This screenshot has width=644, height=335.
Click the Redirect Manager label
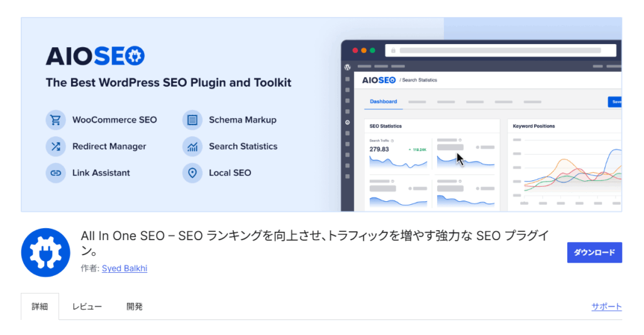pyautogui.click(x=109, y=146)
